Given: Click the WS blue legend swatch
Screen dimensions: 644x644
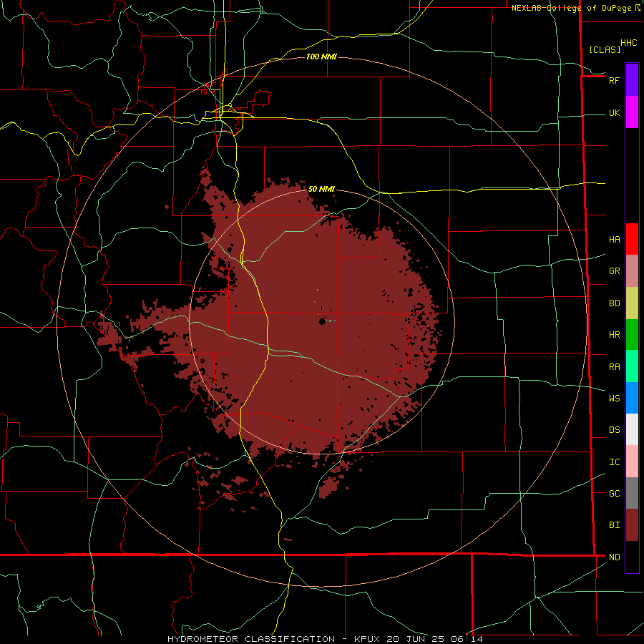Looking at the screenshot, I should point(632,398).
